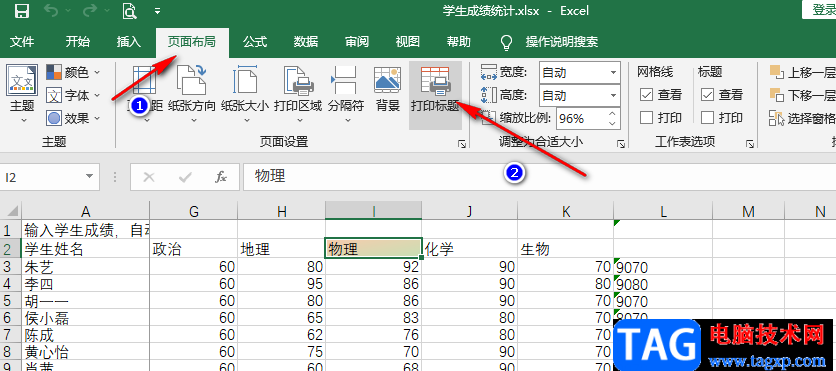Click the 缩放比例 96% scale field

[582, 118]
